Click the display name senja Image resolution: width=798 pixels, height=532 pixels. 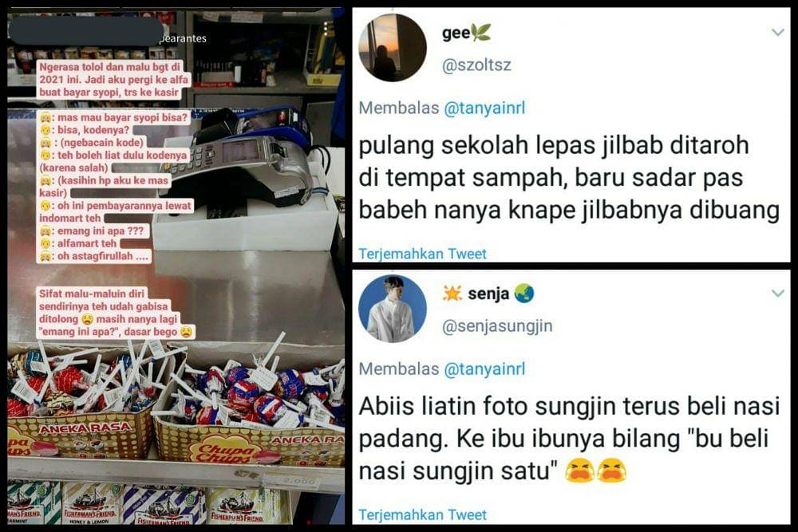click(488, 294)
